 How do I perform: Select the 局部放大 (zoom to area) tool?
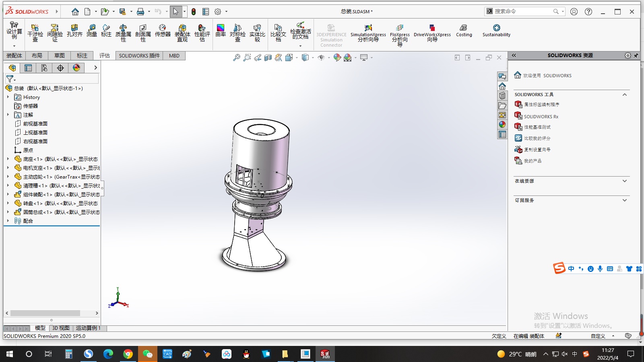(247, 58)
